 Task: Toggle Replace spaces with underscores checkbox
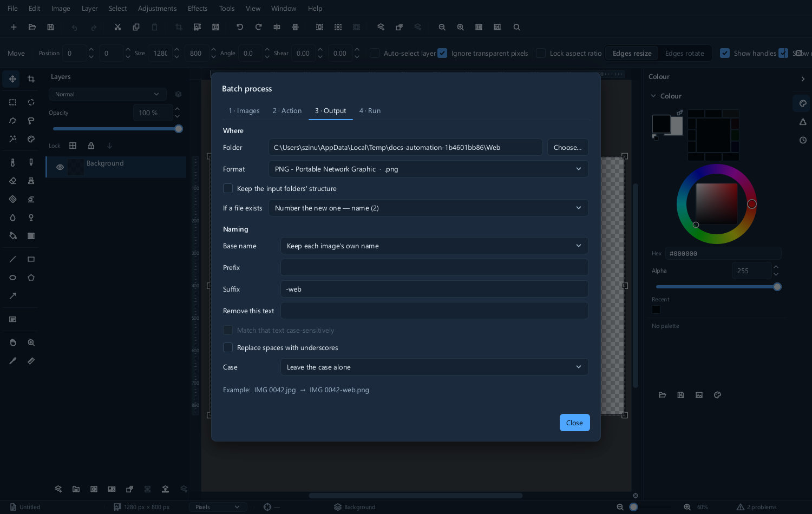coord(228,347)
